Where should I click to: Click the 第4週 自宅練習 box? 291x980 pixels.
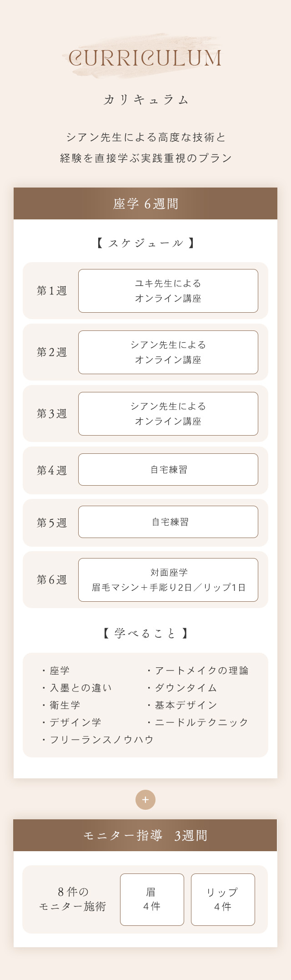coord(168,469)
